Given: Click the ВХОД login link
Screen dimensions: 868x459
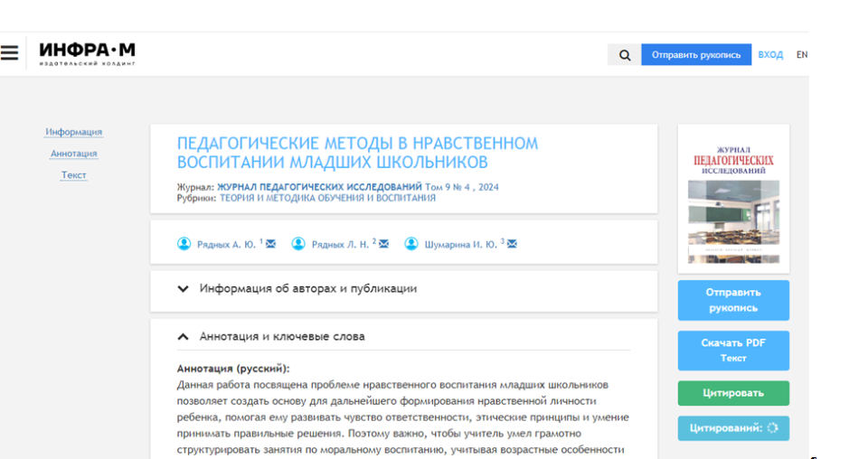Looking at the screenshot, I should tap(770, 55).
